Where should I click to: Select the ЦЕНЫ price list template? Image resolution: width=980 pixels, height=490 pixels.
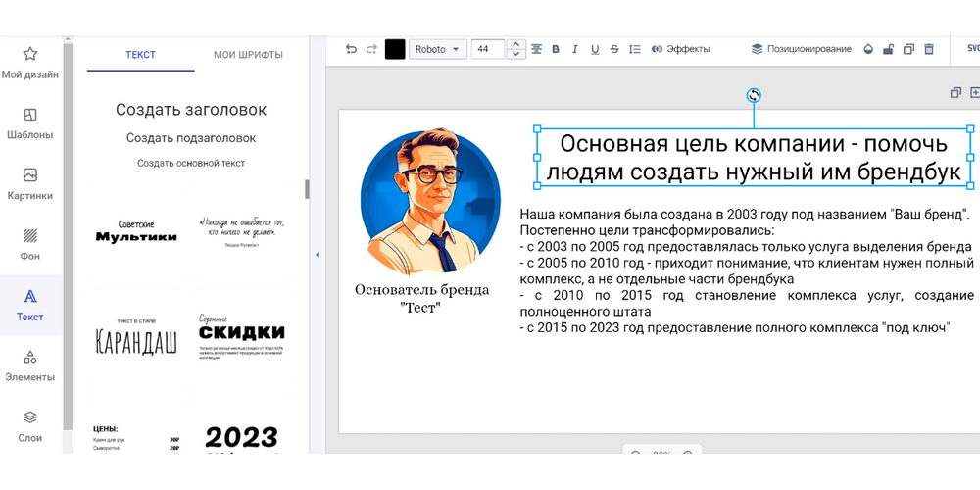coord(136,438)
